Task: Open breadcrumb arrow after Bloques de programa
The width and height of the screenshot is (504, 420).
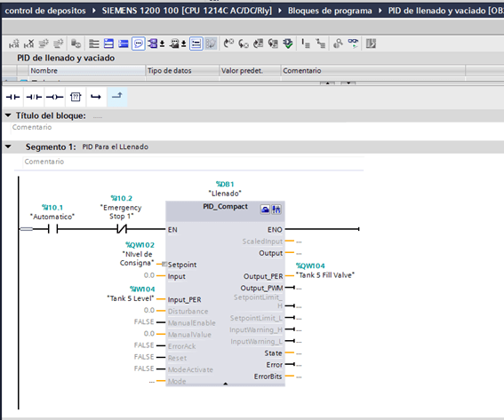Action: tap(380, 11)
